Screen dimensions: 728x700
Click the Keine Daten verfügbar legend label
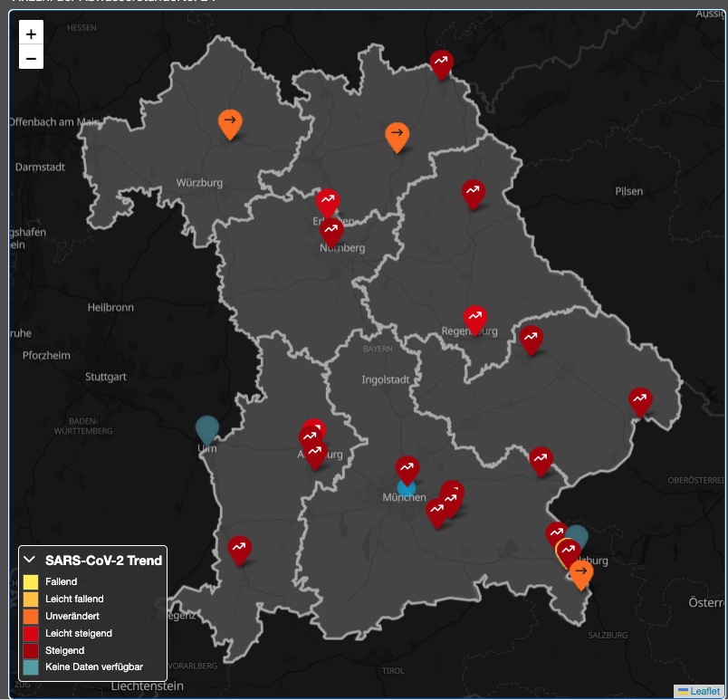tap(94, 667)
